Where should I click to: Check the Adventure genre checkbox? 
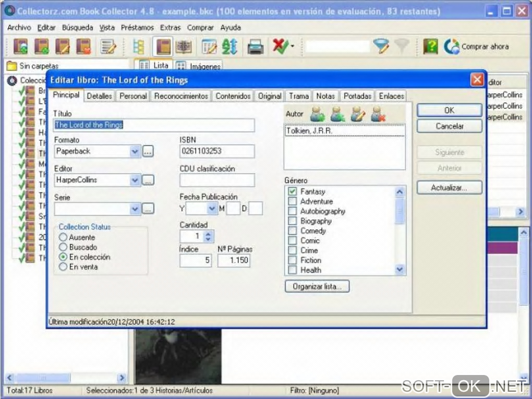tap(292, 201)
